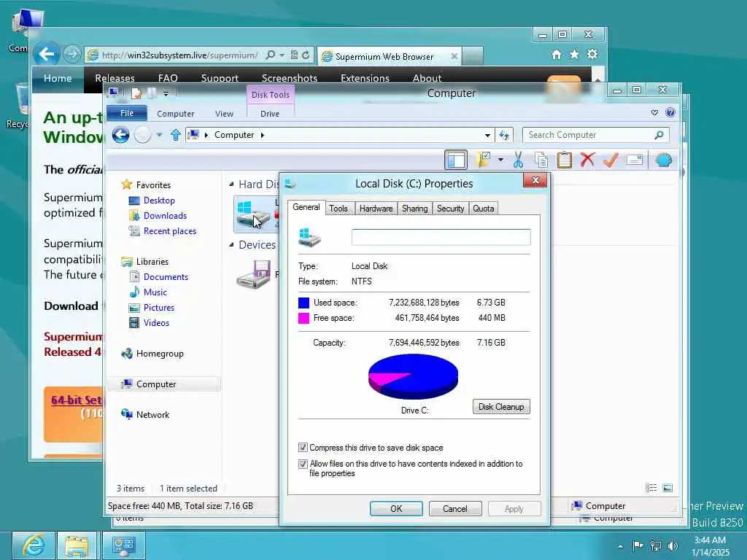
Task: Collapse the Hard Disk Drives group
Action: tap(231, 184)
